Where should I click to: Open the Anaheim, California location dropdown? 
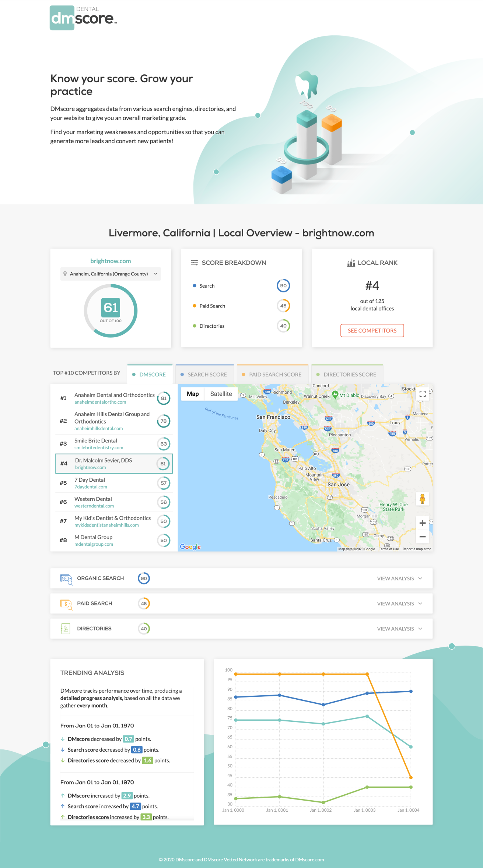click(111, 274)
